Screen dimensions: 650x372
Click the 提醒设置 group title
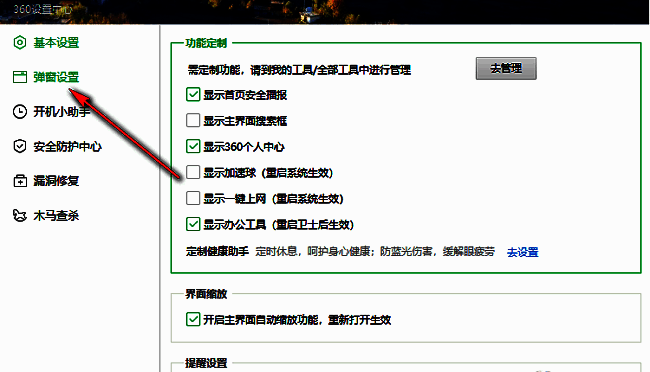click(x=206, y=363)
